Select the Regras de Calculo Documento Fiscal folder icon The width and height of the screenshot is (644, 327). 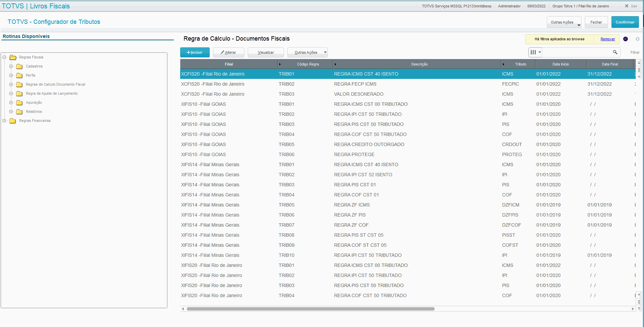tap(19, 85)
